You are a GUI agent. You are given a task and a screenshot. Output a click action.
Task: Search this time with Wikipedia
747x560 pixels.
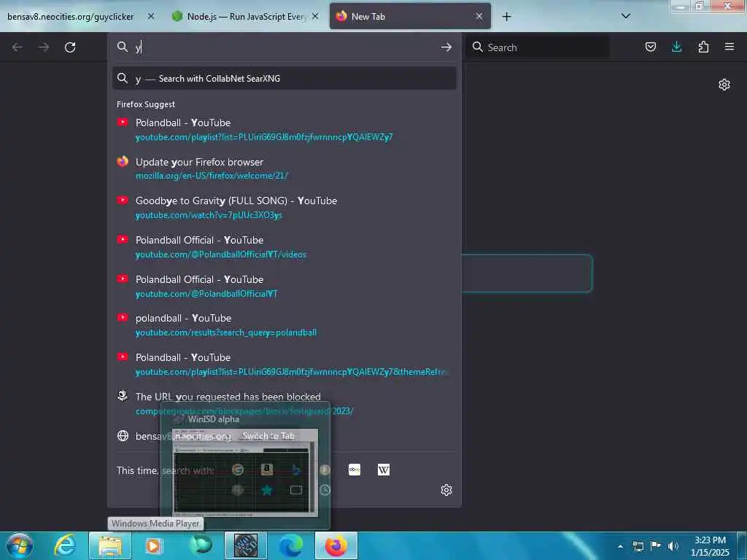click(x=384, y=470)
